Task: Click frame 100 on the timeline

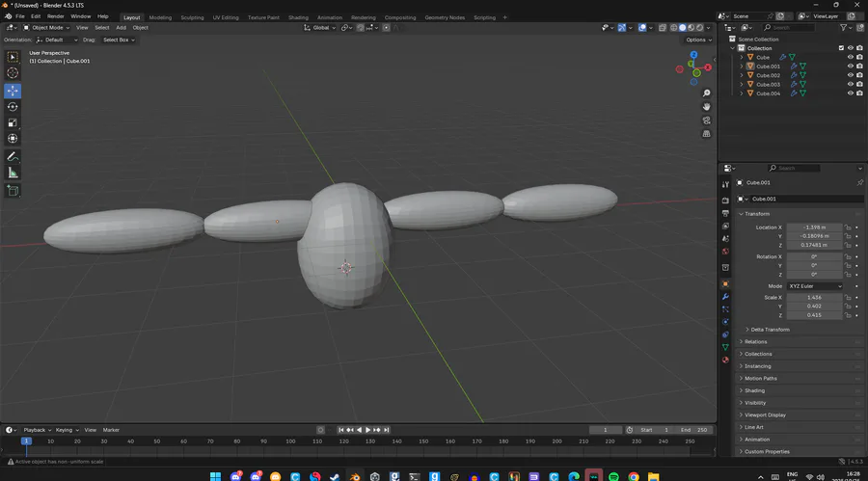Action: 290,441
